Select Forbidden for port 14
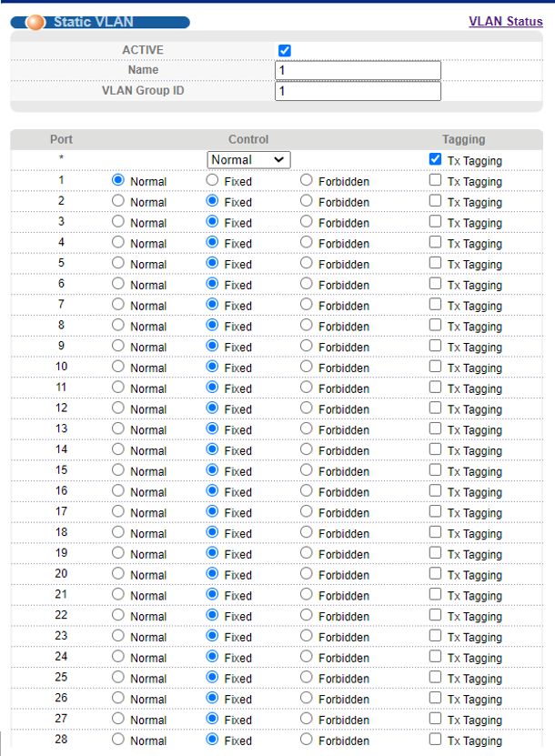This screenshot has width=555, height=756. [x=307, y=449]
